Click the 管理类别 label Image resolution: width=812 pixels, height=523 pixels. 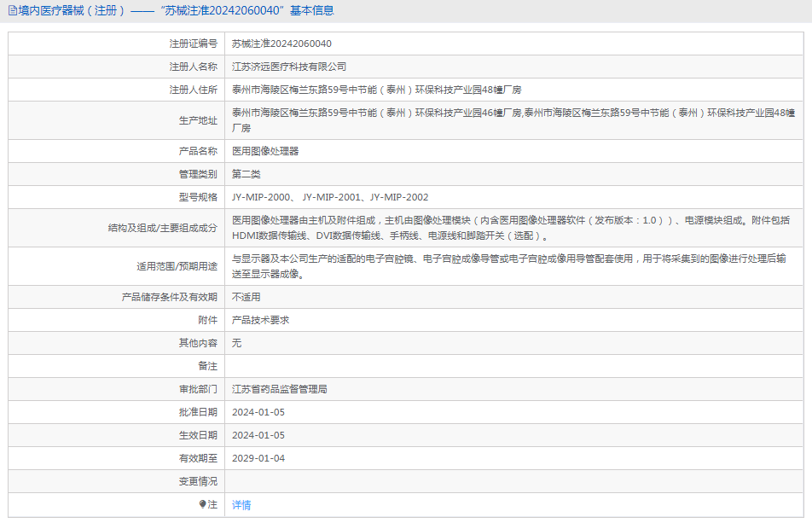point(198,175)
